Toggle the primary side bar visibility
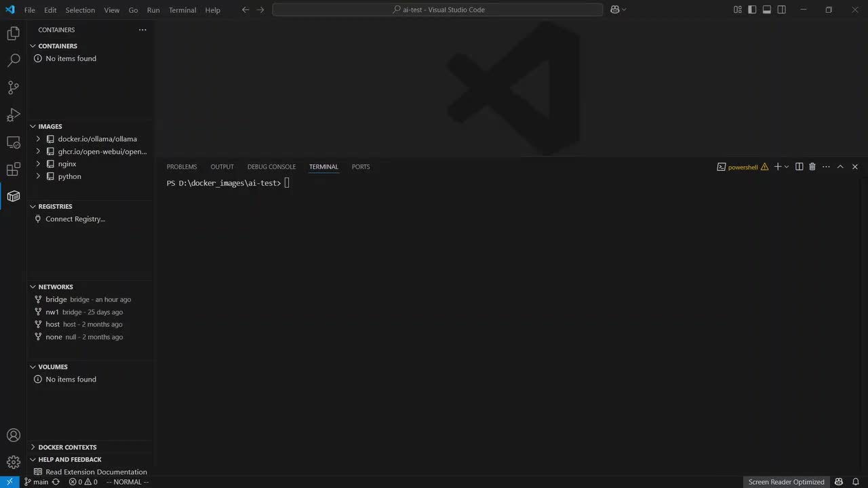 click(x=752, y=9)
